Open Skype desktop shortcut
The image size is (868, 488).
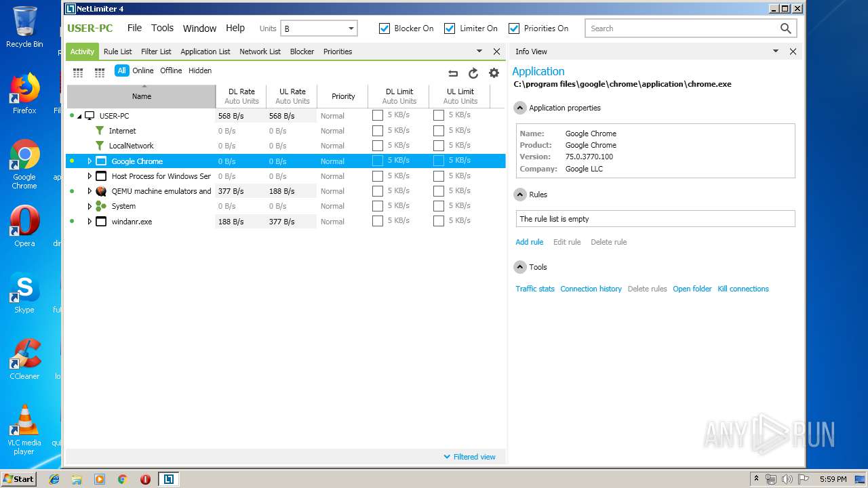click(24, 293)
